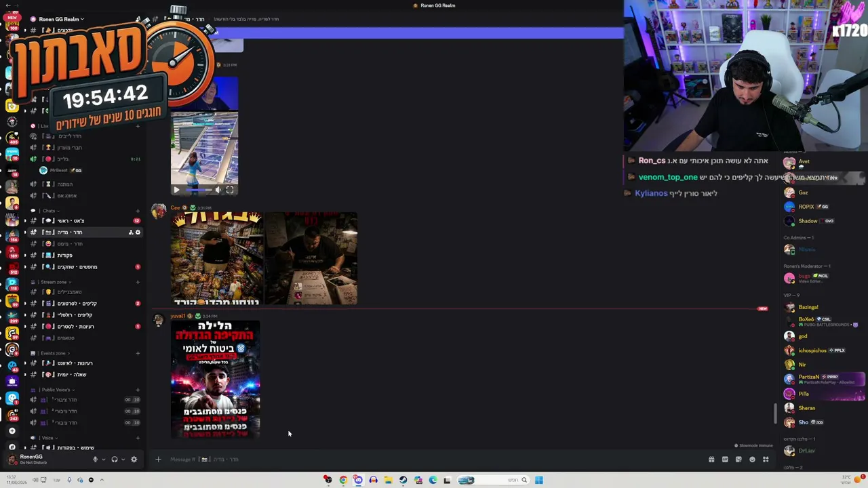The width and height of the screenshot is (868, 488).
Task: Toggle microphone mute in user panel
Action: coord(95,460)
